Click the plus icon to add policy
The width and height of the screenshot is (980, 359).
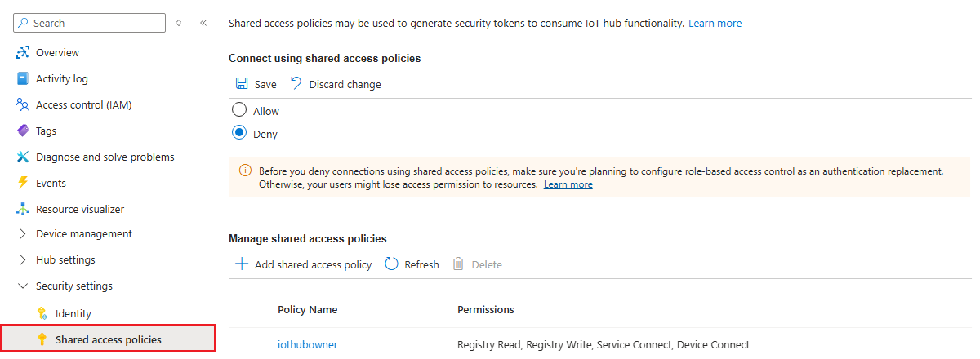tap(241, 264)
